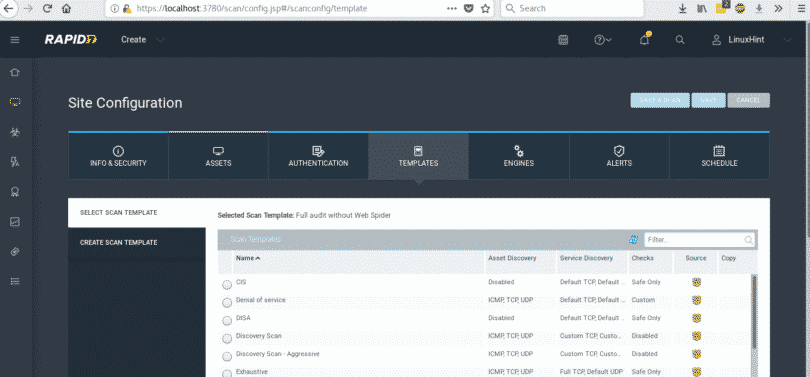Open Reports chart icon in sidebar
Viewport: 810px width, 377px height.
tap(15, 222)
